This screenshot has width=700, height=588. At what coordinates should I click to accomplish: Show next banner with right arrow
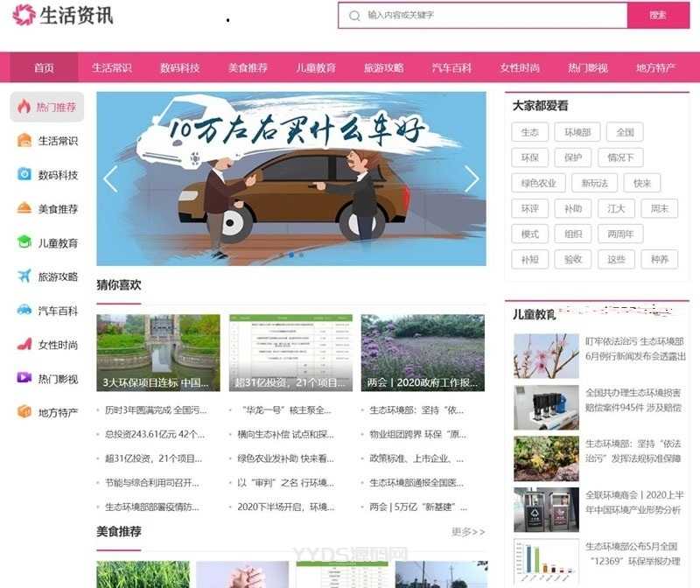[472, 179]
